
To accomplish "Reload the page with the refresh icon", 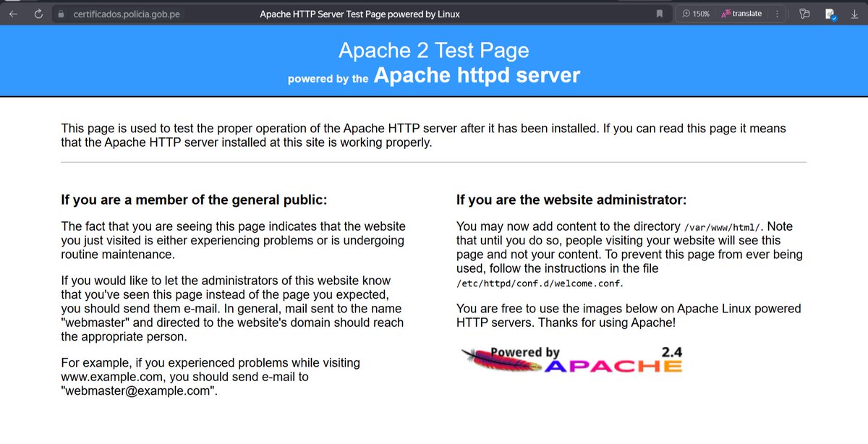I will point(38,14).
